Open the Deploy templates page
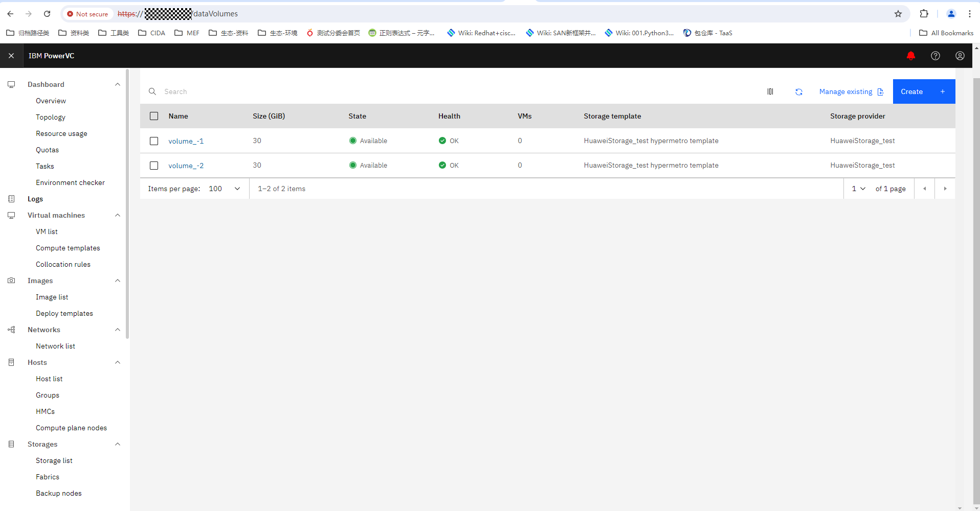 [64, 313]
